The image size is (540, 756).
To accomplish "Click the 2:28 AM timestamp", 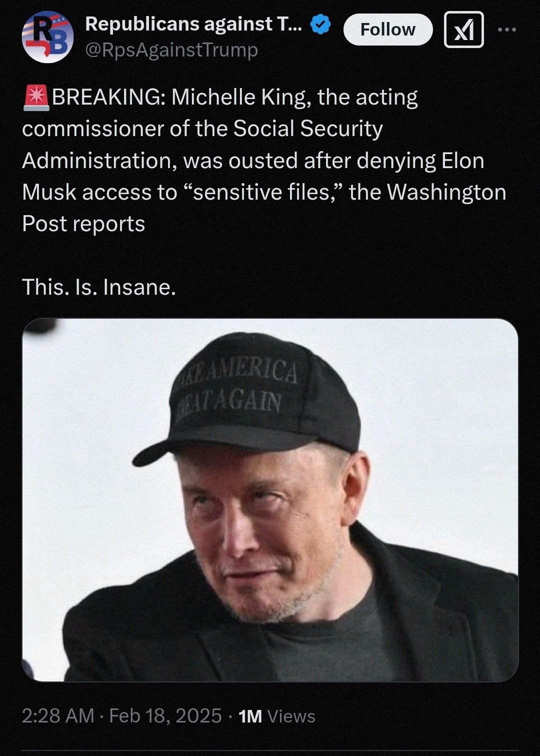I will point(58,715).
